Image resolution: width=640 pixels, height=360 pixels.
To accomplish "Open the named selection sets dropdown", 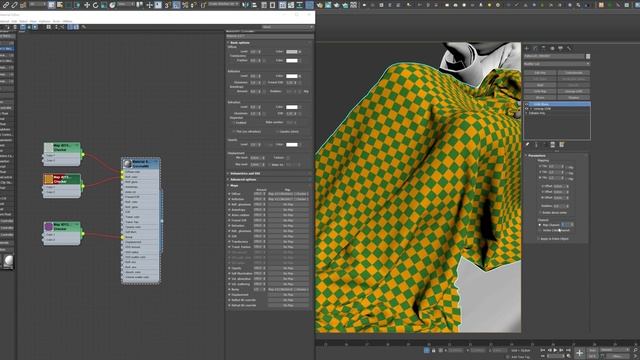I will coord(224,5).
